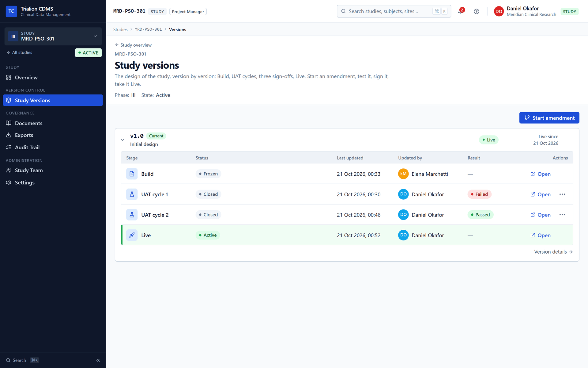Viewport: 588px width, 368px height.
Task: Click the UAT cycle 1 flask icon
Action: [x=132, y=194]
